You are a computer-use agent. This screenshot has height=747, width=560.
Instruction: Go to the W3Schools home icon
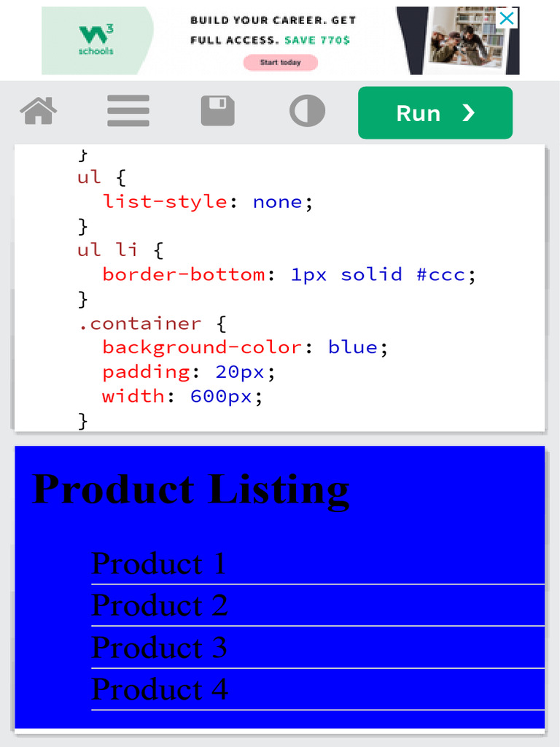(x=39, y=112)
